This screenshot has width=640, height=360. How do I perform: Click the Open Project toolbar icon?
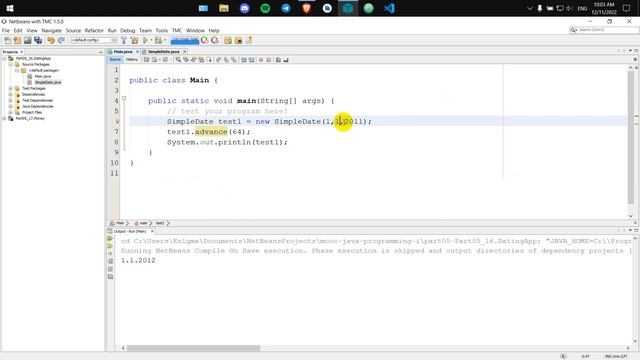[27, 40]
